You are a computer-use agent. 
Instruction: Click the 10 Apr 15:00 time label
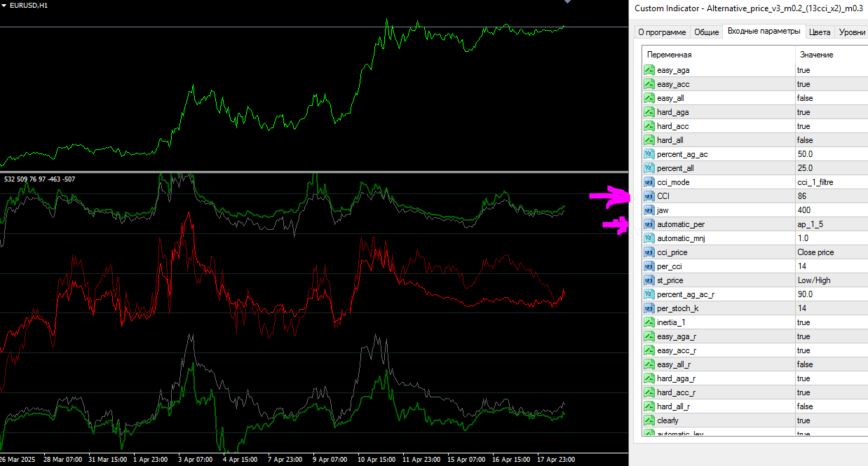[x=377, y=460]
